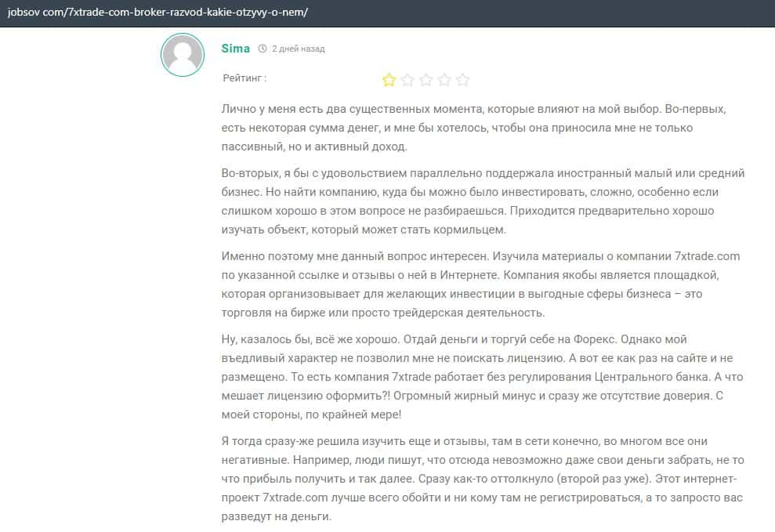Click the "2 дней назад" timestamp
The height and width of the screenshot is (532, 775).
pyautogui.click(x=298, y=49)
